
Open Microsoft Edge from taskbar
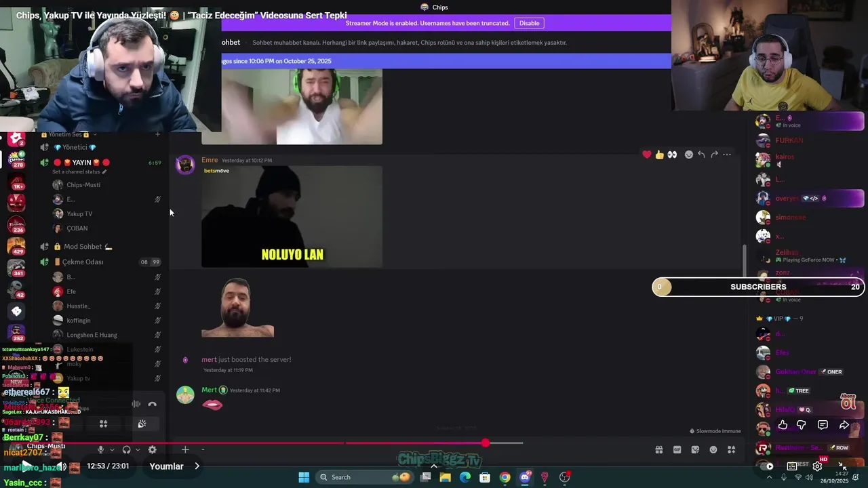[x=465, y=477]
